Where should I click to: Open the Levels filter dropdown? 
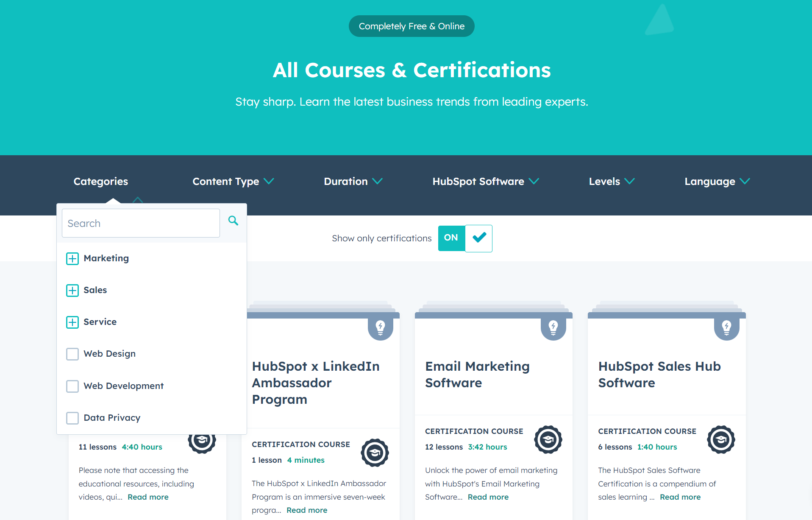tap(612, 182)
